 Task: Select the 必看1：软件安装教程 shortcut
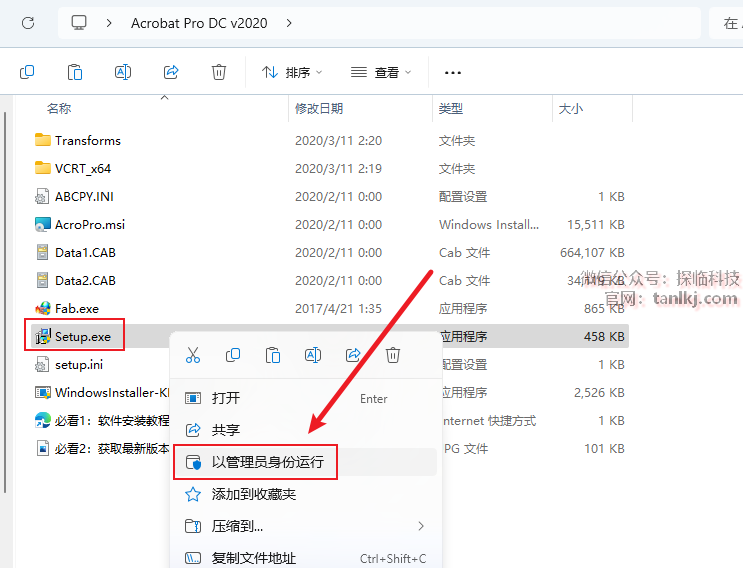112,420
